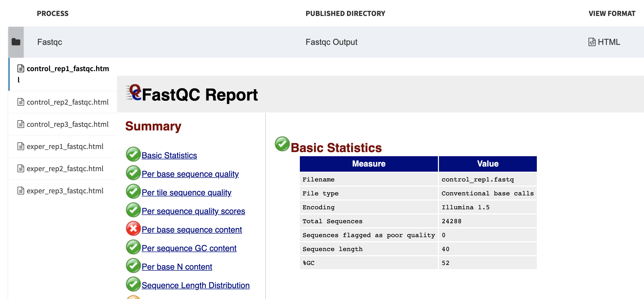
Task: Click the control_rep2_fastqc.html file icon
Action: [21, 102]
